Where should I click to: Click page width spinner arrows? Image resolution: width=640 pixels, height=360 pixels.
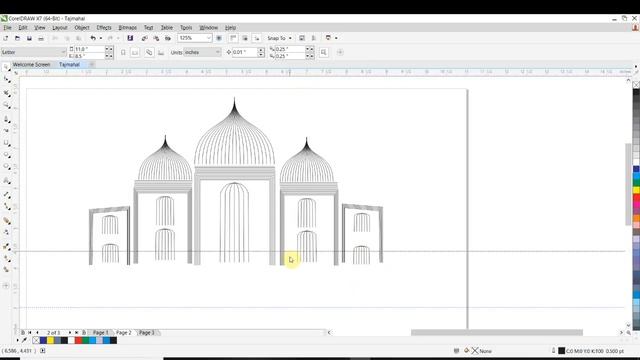pos(109,49)
